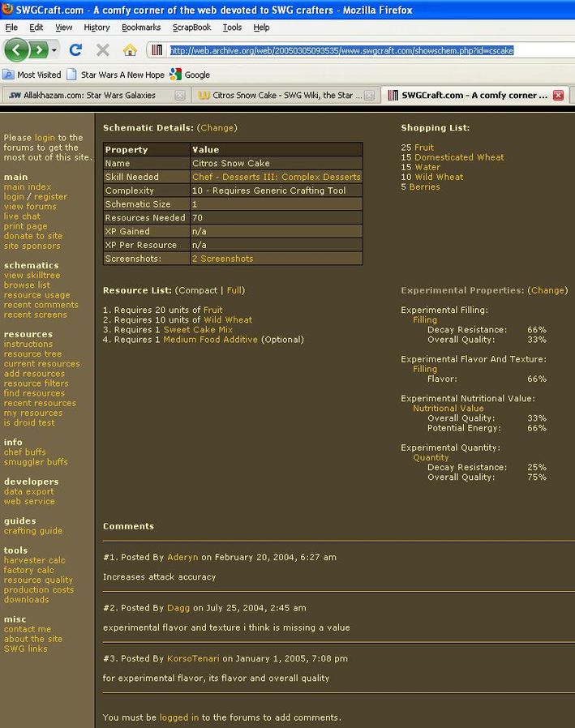Click the URL address bar
Viewport: 575px width, 728px height.
(x=357, y=50)
